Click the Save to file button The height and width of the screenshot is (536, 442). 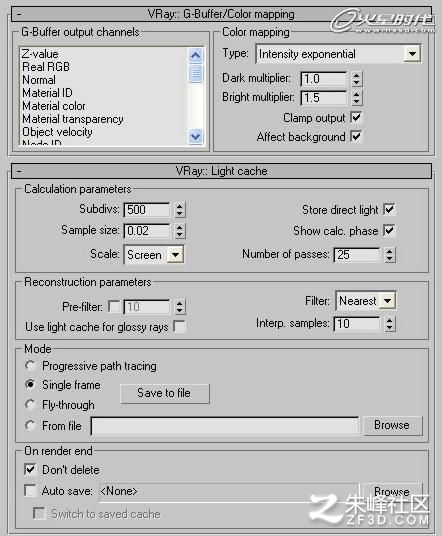tap(165, 393)
